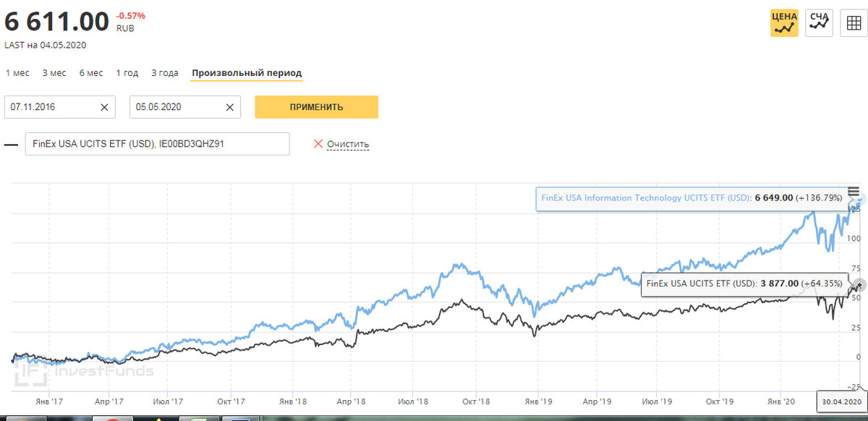Click the InvestFunds watermark logo
Screen dimensions: 868x421
(85, 371)
